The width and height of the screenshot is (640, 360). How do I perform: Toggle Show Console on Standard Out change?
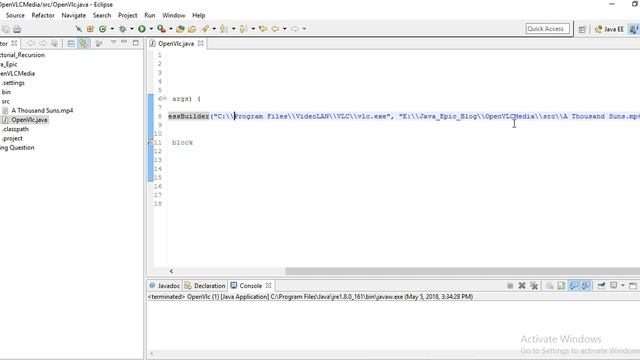(x=574, y=286)
